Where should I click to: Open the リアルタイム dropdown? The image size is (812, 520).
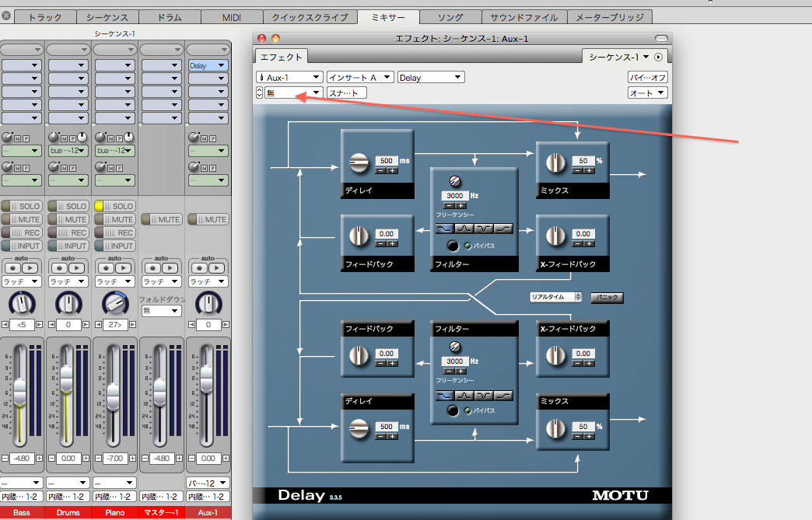555,297
